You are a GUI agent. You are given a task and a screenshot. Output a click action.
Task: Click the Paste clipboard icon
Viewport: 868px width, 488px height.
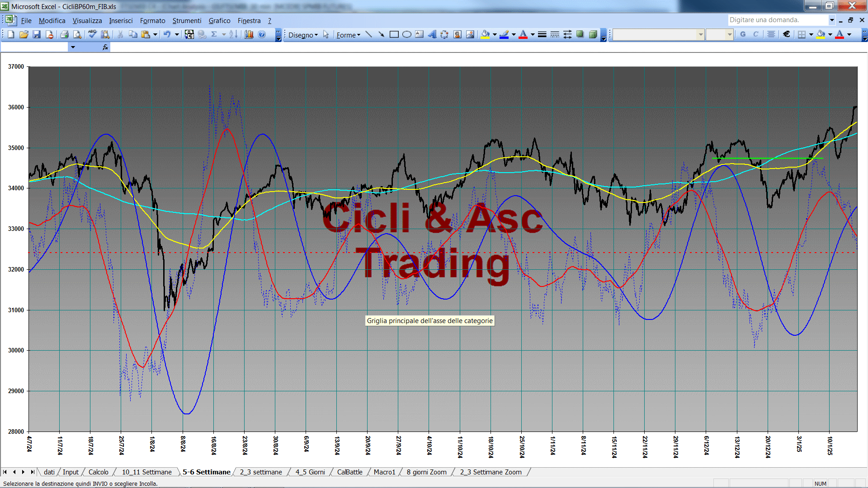coord(146,35)
